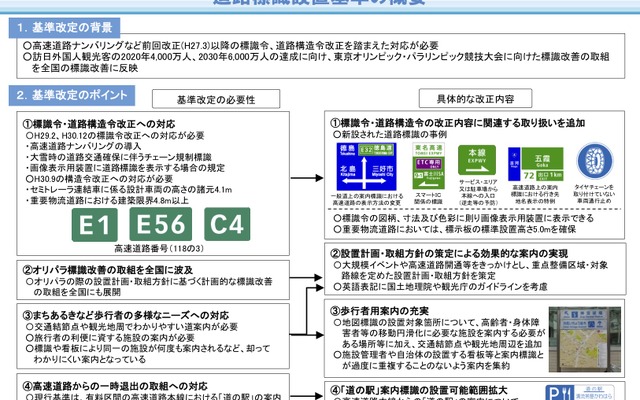
Task: Open the pedestrian map board photo
Action: coord(585,339)
